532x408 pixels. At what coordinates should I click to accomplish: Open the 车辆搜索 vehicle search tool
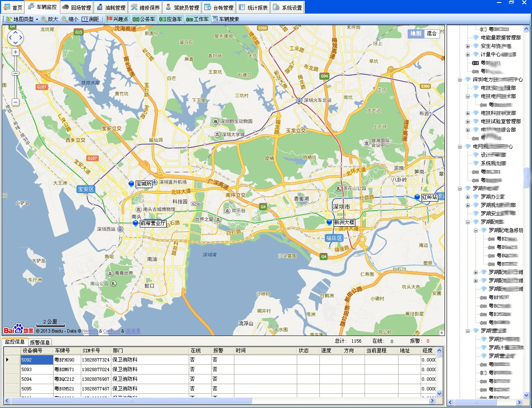226,19
